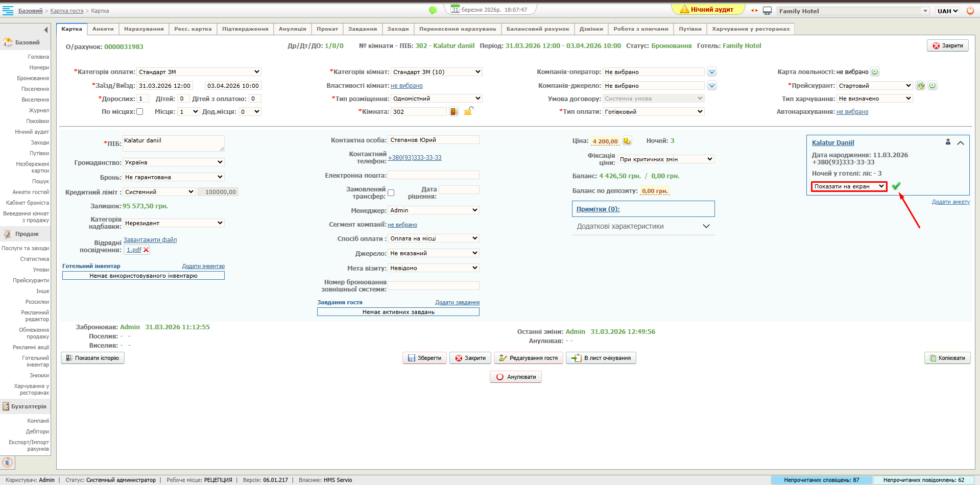980x485 pixels.
Task: Enable Замовлений трансфер checkbox
Action: (x=391, y=193)
